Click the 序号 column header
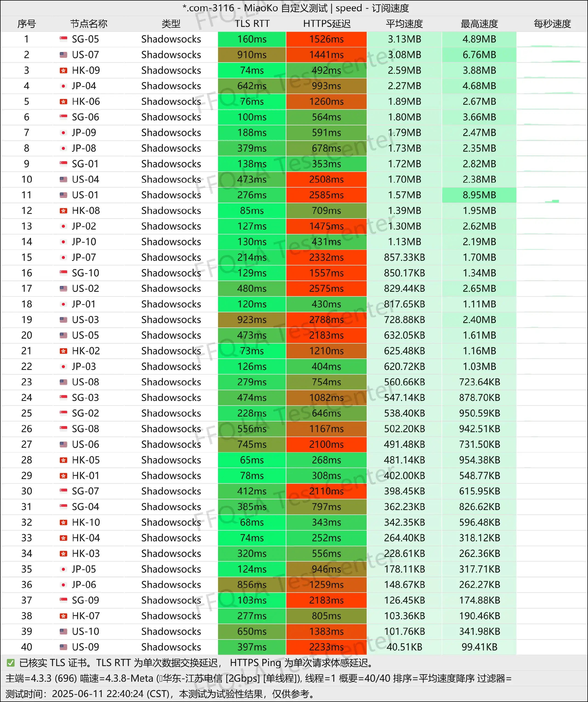This screenshot has height=702, width=588. (x=26, y=24)
